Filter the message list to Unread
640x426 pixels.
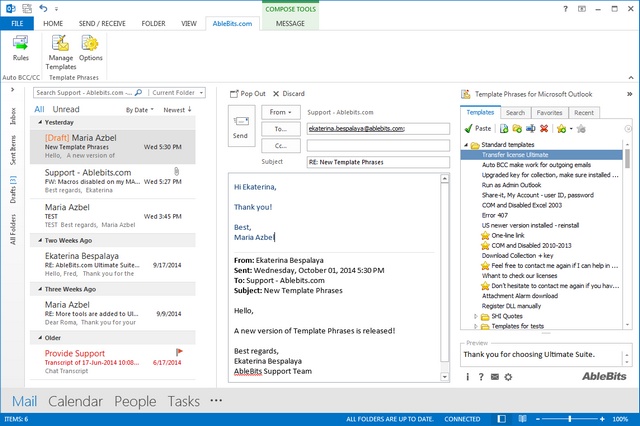coord(66,109)
